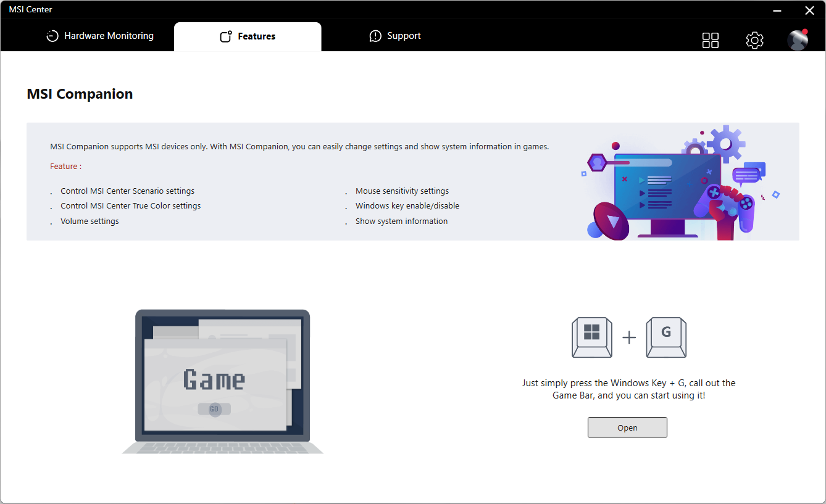Image resolution: width=826 pixels, height=504 pixels.
Task: Open the settings gear icon
Action: click(754, 40)
